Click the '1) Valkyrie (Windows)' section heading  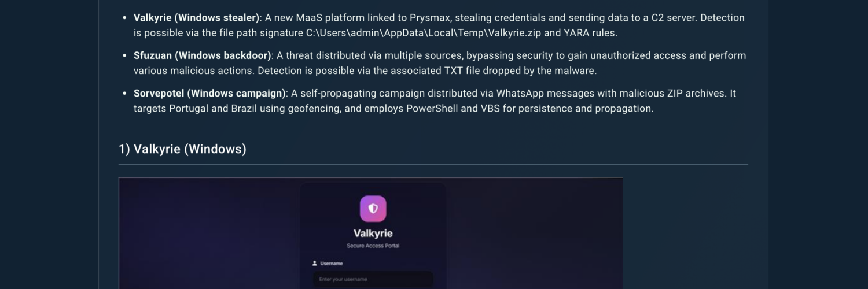click(182, 149)
